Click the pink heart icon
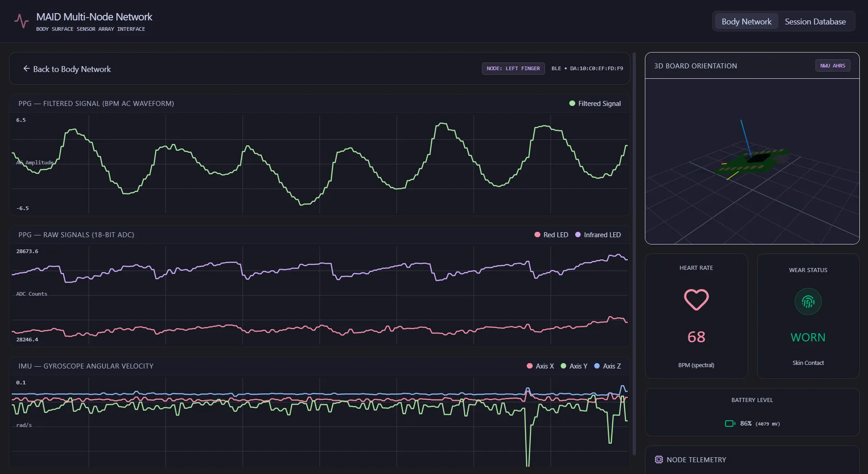 tap(696, 300)
